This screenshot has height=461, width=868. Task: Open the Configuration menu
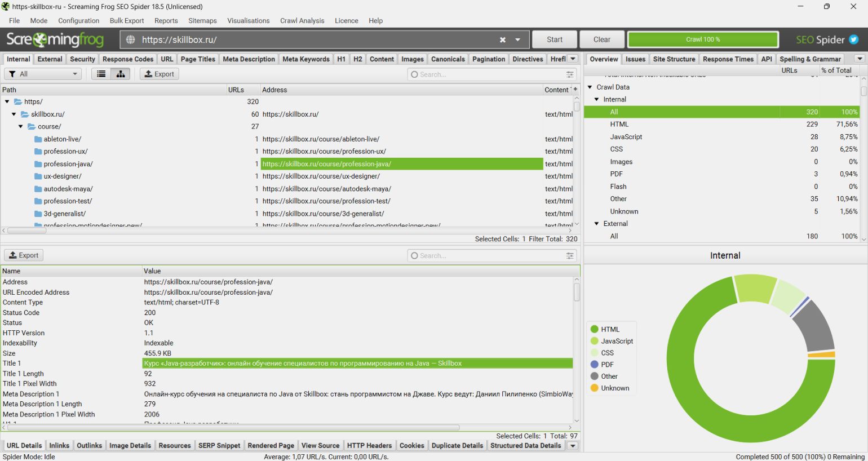78,21
